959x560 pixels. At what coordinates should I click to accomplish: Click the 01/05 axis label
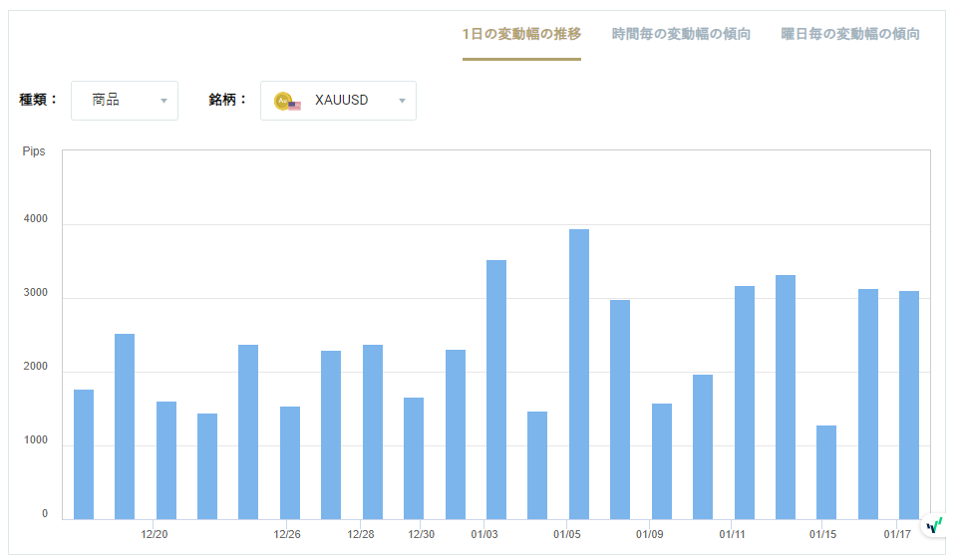(567, 534)
